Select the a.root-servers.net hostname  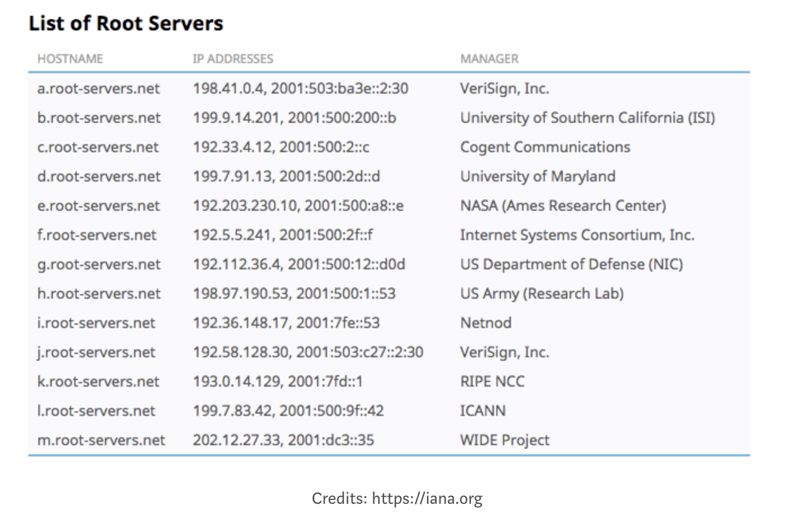click(x=98, y=88)
